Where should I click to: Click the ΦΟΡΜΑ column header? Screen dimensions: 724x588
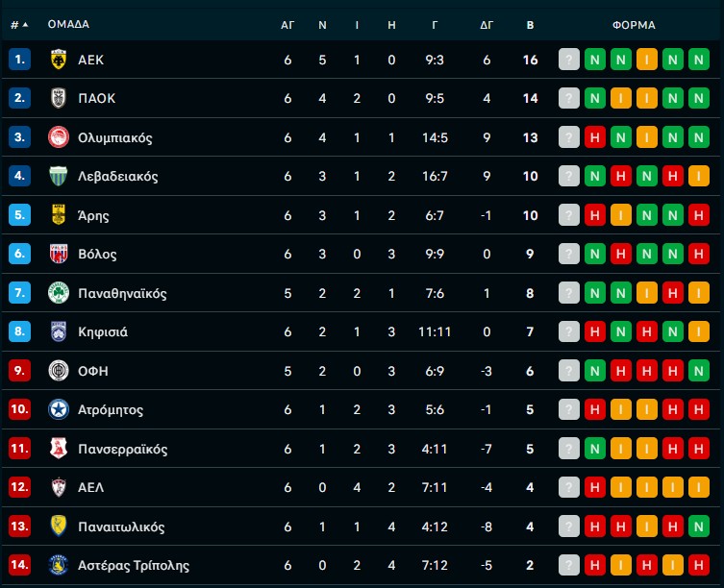[633, 25]
